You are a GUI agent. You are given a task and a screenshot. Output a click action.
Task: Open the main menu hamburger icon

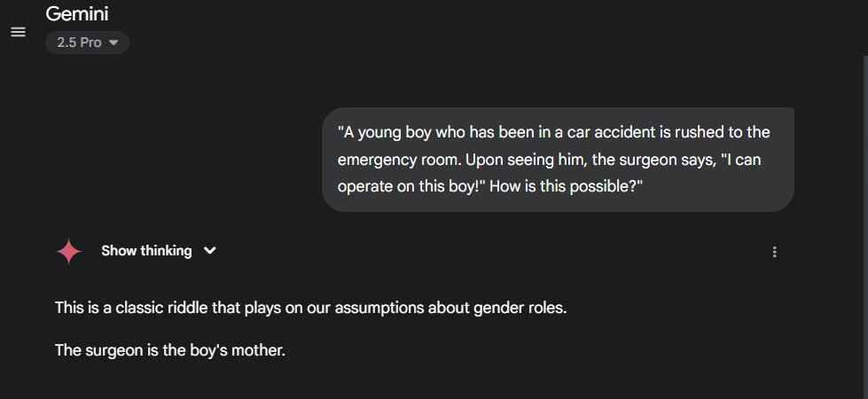18,32
